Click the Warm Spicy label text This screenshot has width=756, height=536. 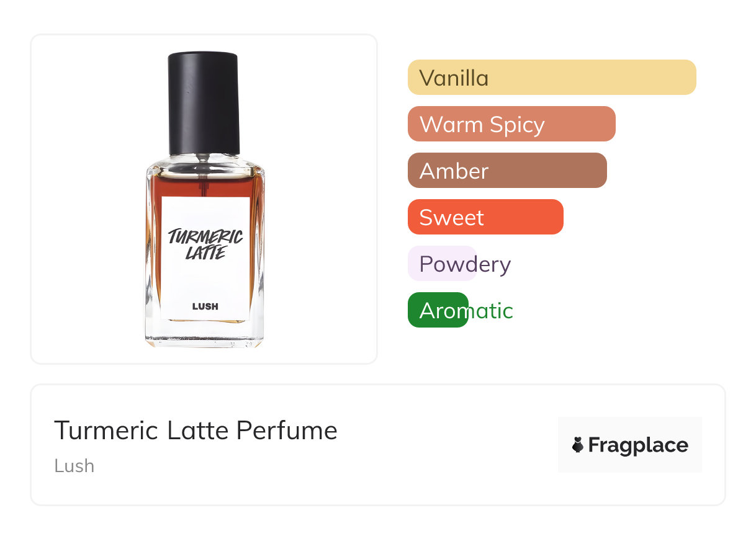pos(482,125)
